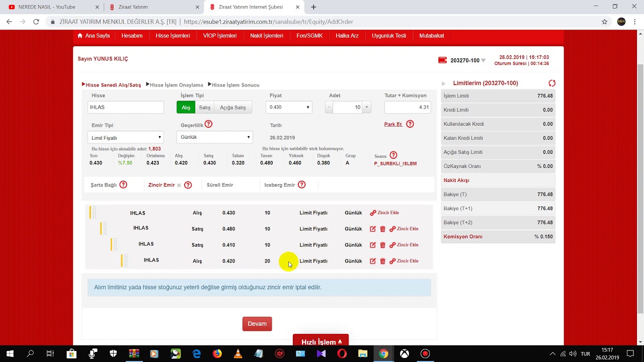The image size is (644, 362).
Task: Toggle the Zincir Emir order option
Action: [162, 185]
